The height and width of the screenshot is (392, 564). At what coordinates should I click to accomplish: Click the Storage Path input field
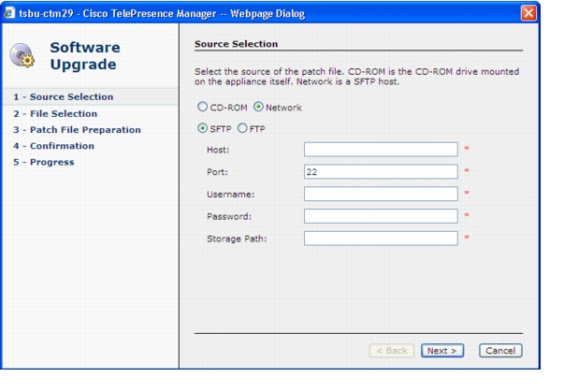381,239
